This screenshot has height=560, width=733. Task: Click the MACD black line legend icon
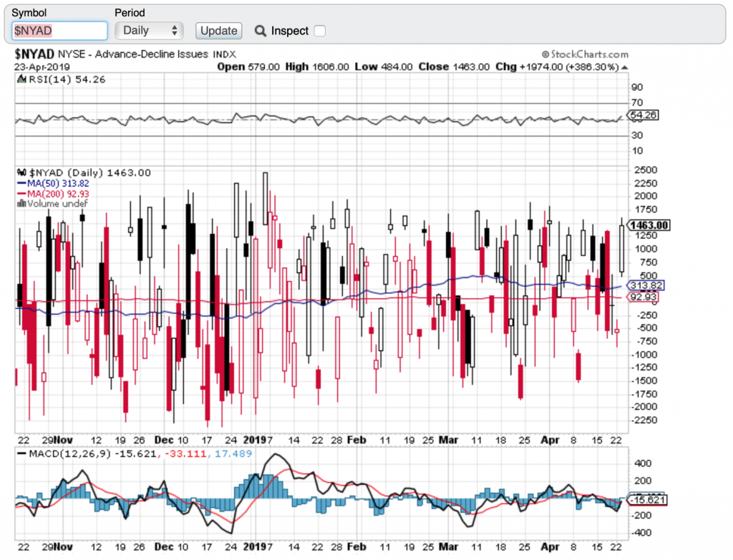pos(21,453)
